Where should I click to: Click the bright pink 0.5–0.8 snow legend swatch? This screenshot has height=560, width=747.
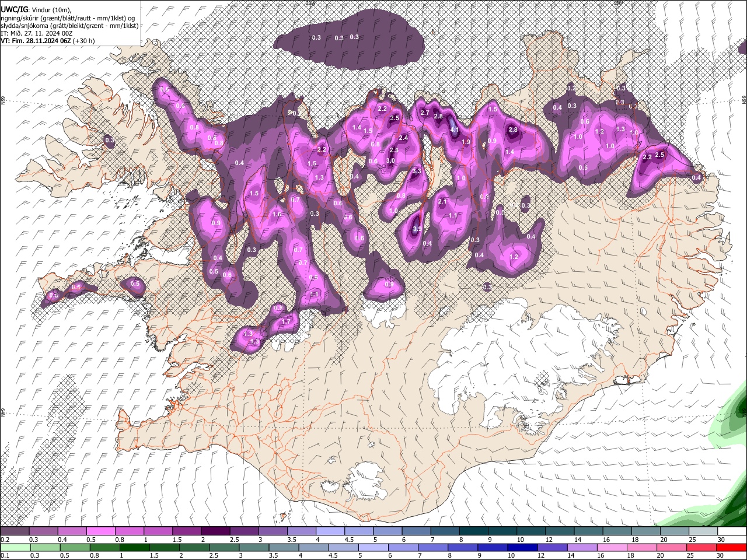[100, 531]
